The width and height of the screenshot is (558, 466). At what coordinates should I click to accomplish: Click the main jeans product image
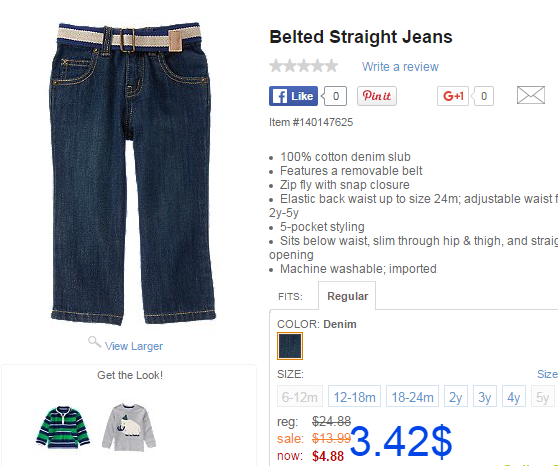pyautogui.click(x=132, y=174)
